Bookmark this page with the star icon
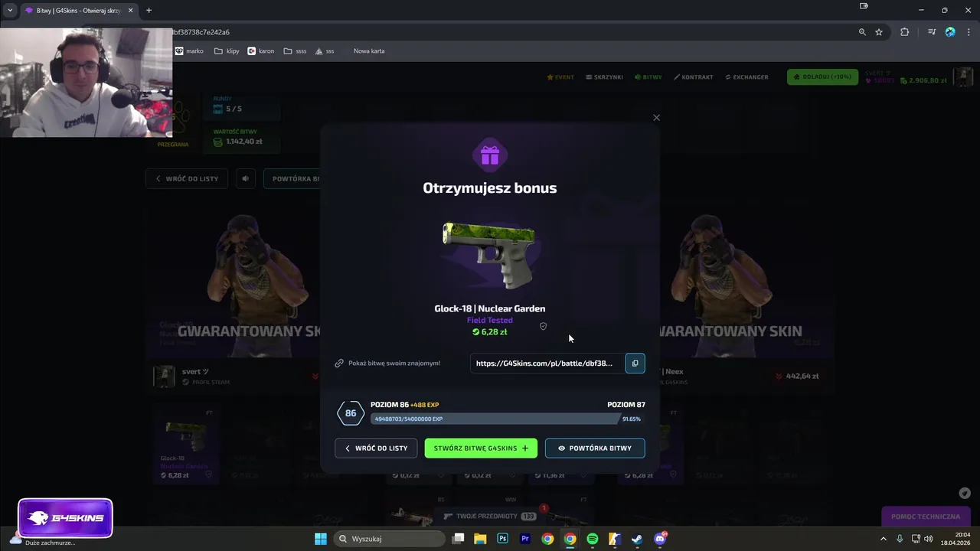 pos(879,32)
